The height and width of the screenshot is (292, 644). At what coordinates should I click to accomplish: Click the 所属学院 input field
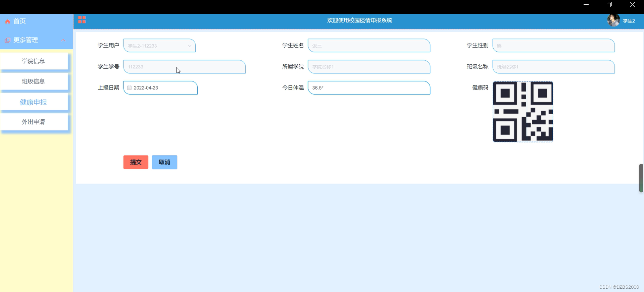pos(369,67)
